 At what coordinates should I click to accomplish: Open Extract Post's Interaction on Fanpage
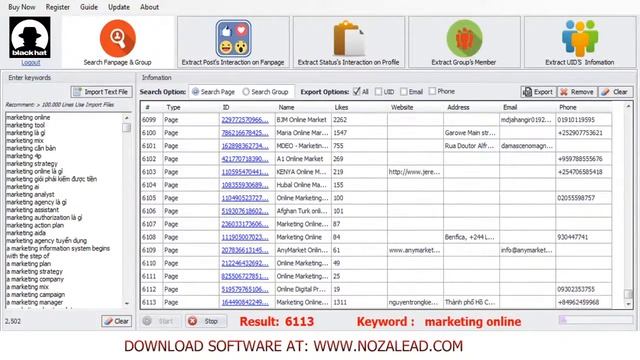click(233, 42)
